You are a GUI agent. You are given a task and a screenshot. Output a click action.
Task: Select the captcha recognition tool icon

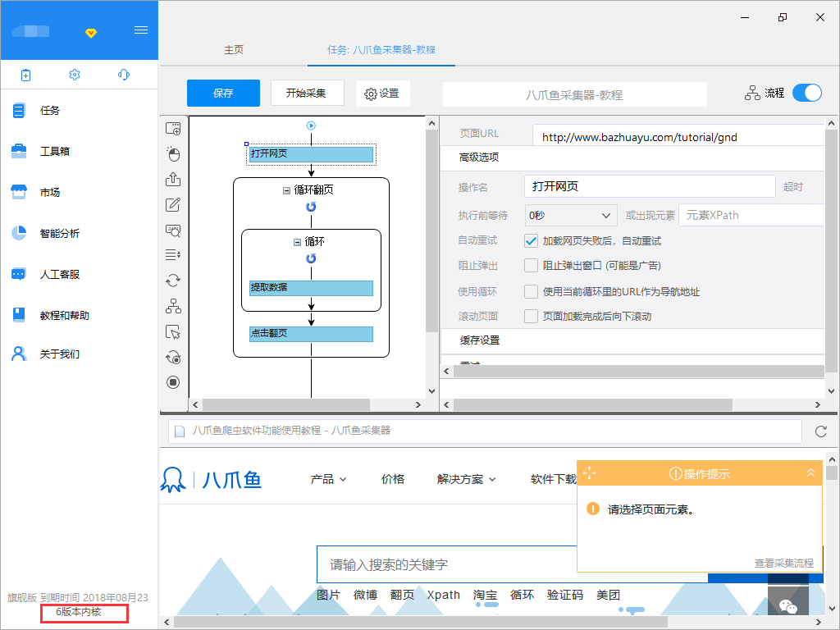(x=173, y=231)
